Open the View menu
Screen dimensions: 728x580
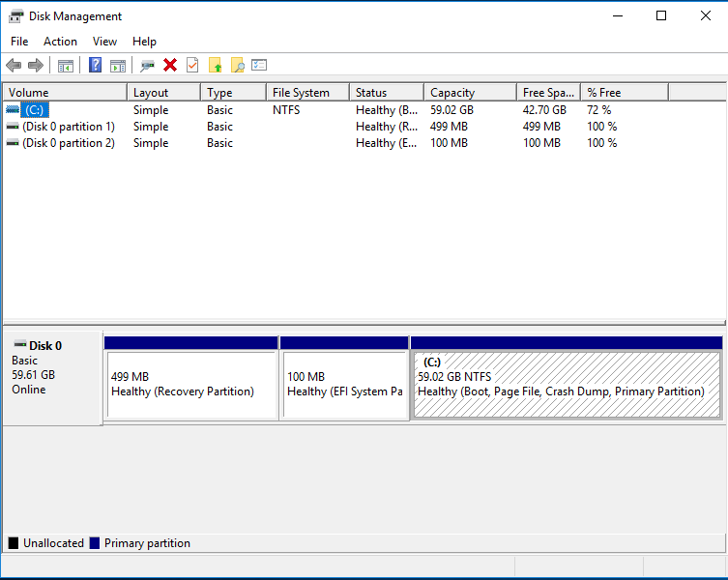coord(104,42)
